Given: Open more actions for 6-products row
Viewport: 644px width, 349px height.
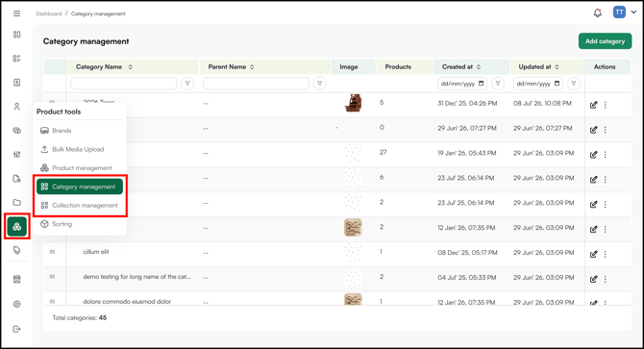Looking at the screenshot, I should point(605,180).
